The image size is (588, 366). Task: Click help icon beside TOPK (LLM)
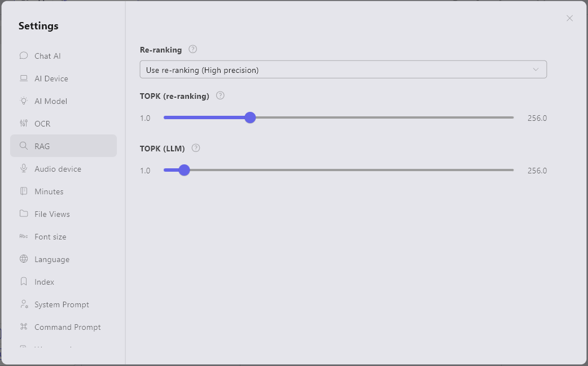coord(196,148)
